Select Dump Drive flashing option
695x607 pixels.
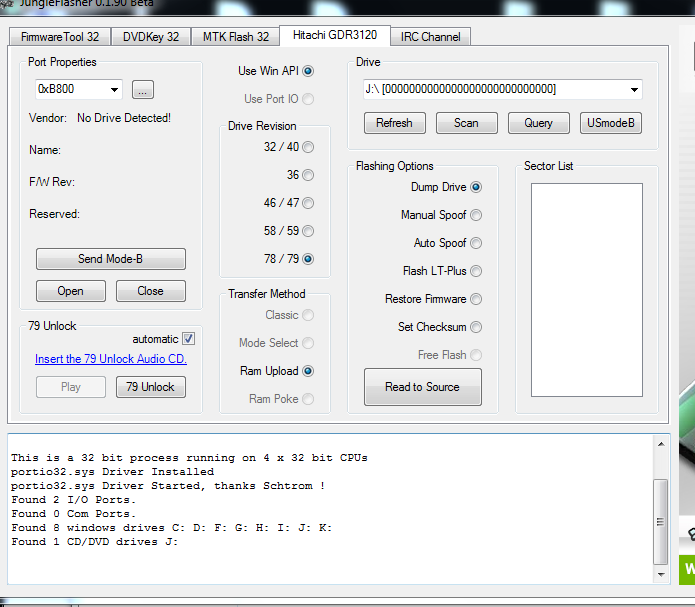(x=476, y=187)
